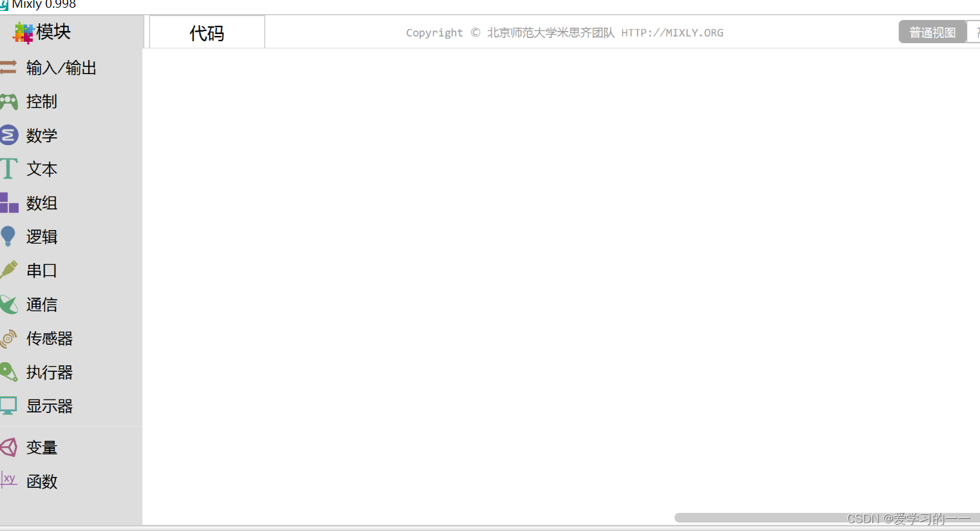This screenshot has height=531, width=980.
Task: Enable 普通视图 mode
Action: click(931, 32)
